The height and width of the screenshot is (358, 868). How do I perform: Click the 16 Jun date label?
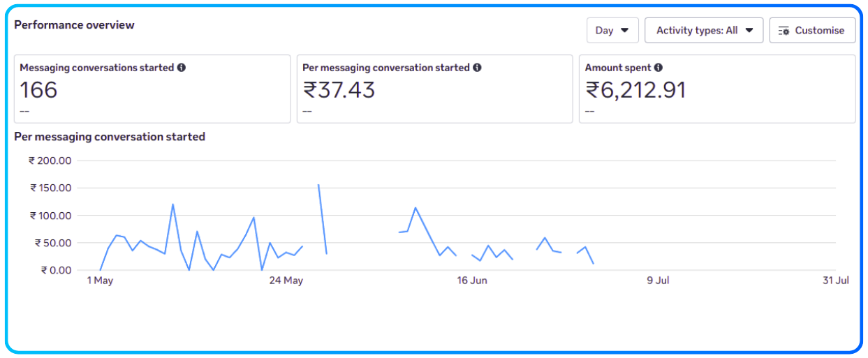[x=472, y=281]
